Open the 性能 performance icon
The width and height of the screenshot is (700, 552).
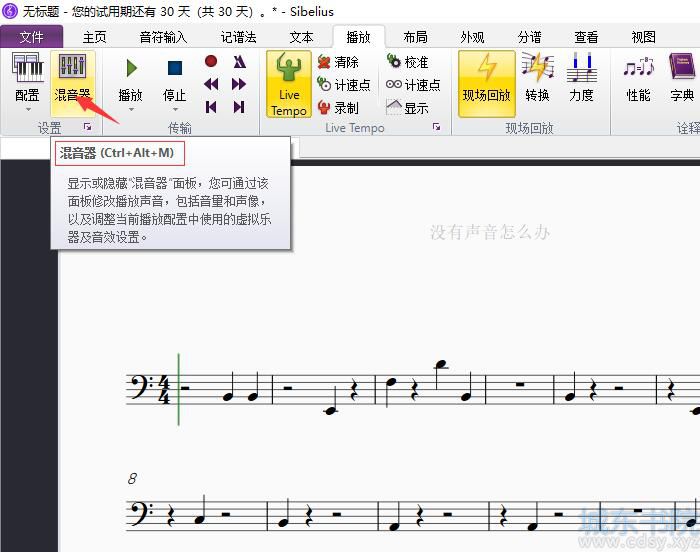click(x=638, y=77)
